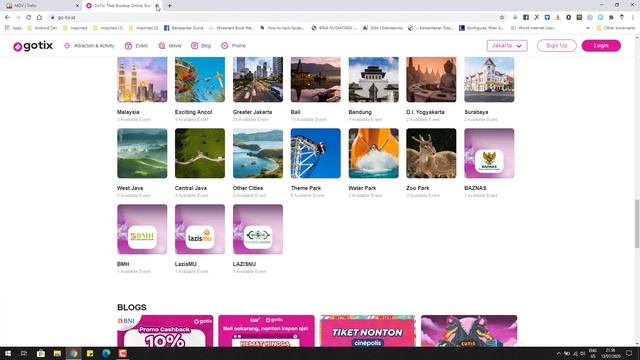
Task: Click the Login button
Action: point(601,46)
